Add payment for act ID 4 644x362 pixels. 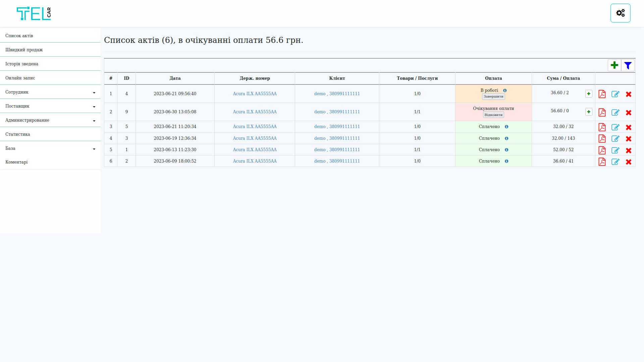[589, 94]
